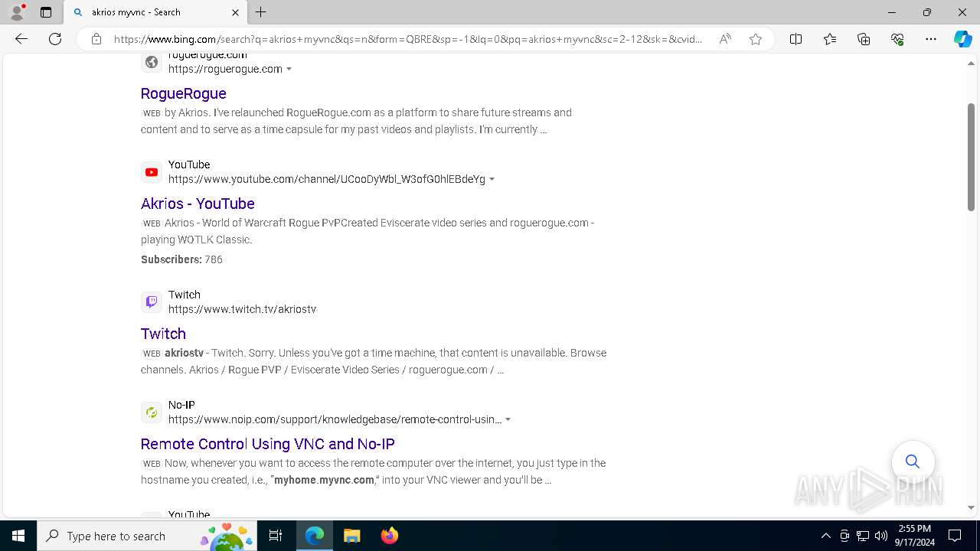Open the notification center
Image resolution: width=980 pixels, height=551 pixels.
pyautogui.click(x=955, y=536)
